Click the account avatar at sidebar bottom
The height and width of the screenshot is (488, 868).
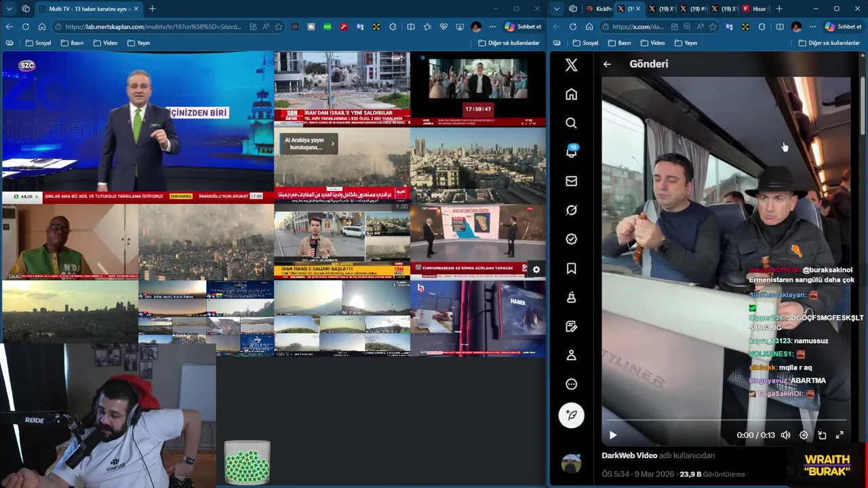(571, 464)
